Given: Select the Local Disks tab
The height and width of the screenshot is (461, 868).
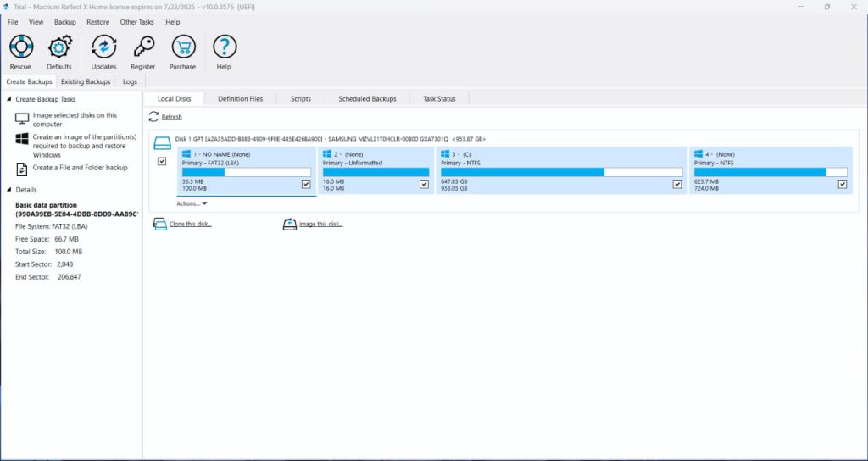Looking at the screenshot, I should [174, 99].
